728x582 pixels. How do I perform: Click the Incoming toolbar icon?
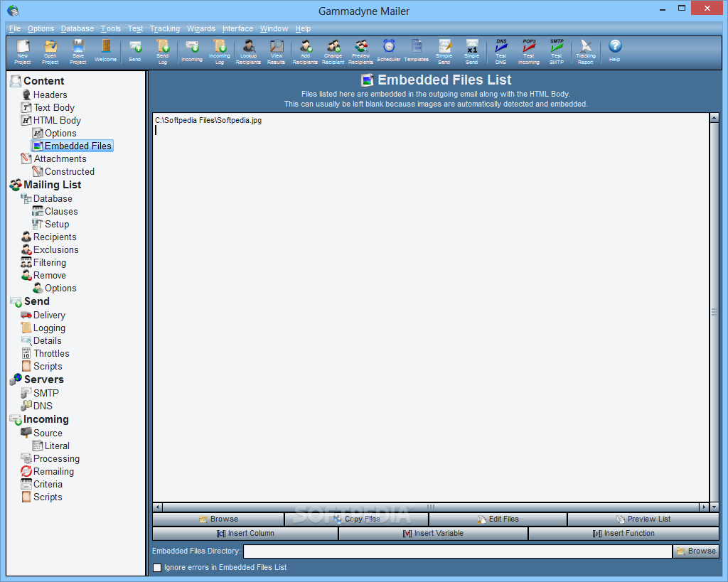click(192, 51)
